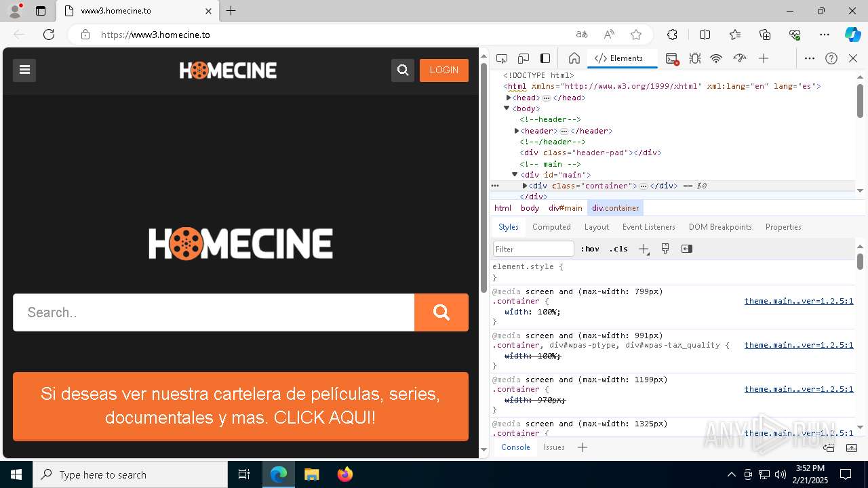Open the Sources bug icon tool
Image resolution: width=868 pixels, height=488 pixels.
click(695, 58)
